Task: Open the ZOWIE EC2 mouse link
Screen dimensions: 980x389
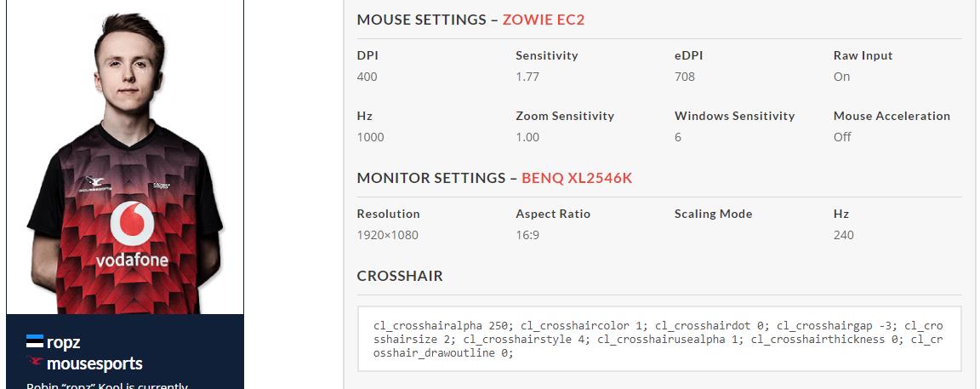Action: click(543, 20)
